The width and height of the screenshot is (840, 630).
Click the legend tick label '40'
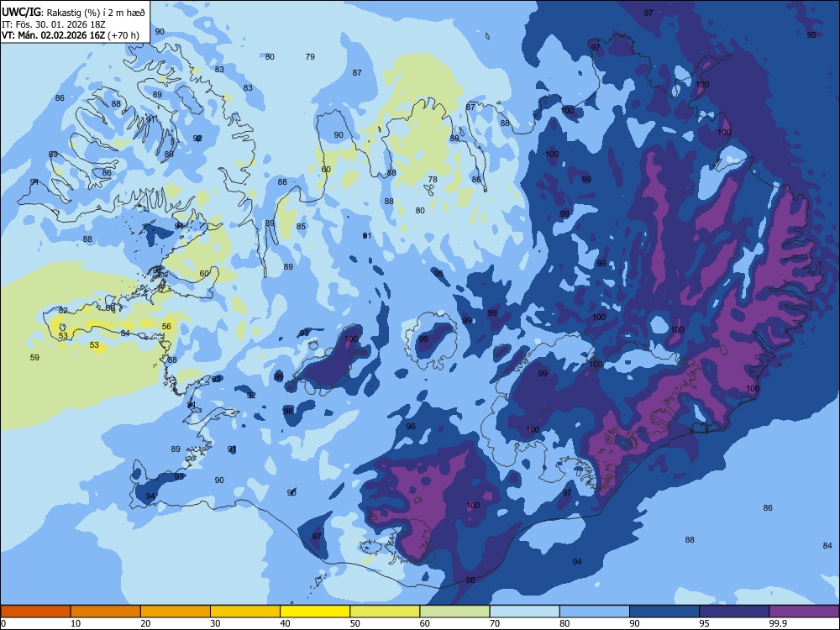(286, 623)
